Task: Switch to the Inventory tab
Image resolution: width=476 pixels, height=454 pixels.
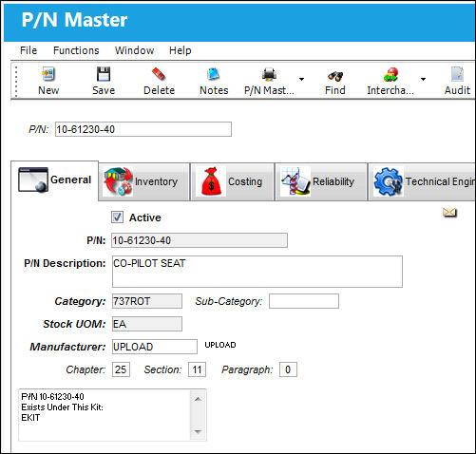Action: (144, 181)
